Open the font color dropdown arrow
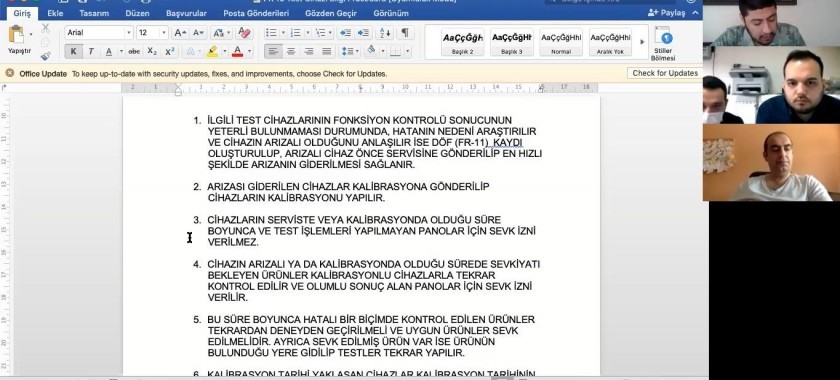The image size is (840, 380). (x=250, y=51)
